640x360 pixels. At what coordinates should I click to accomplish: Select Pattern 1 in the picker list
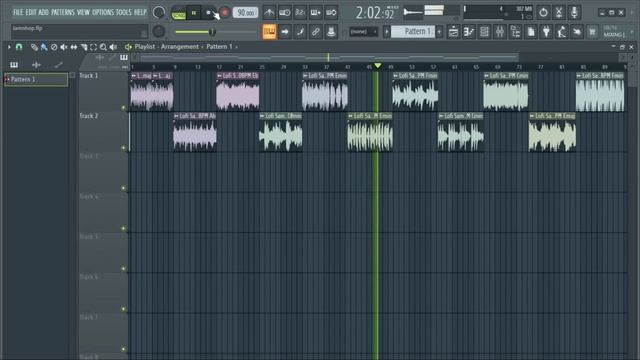pyautogui.click(x=36, y=79)
